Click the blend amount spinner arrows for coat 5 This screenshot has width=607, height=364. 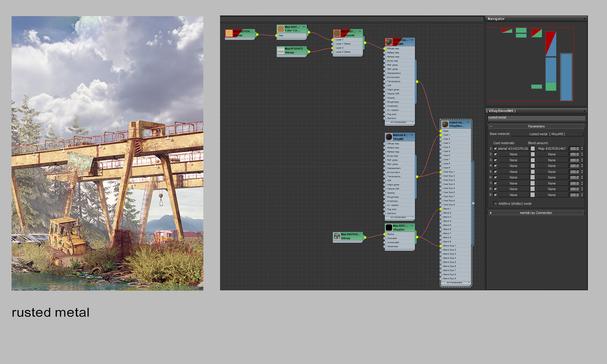(582, 172)
